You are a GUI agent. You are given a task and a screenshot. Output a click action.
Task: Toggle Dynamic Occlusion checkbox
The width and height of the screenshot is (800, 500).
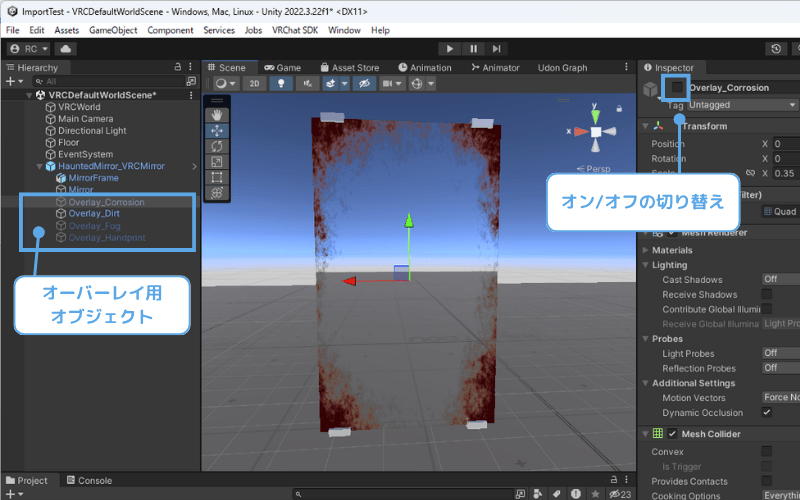click(766, 412)
